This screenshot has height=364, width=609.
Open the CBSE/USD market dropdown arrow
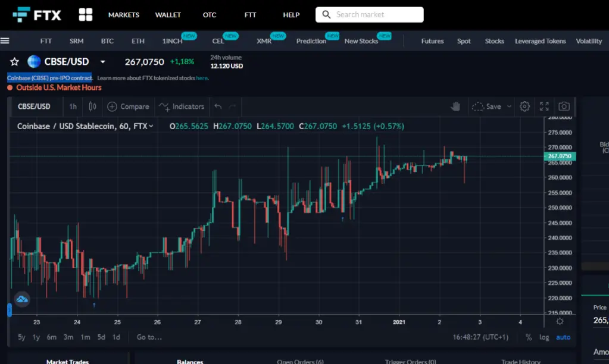pos(102,62)
